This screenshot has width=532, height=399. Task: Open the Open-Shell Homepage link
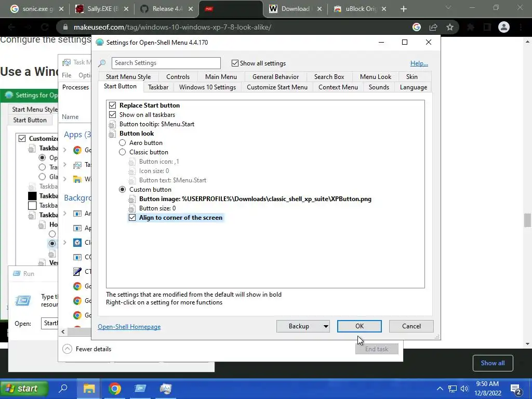129,327
